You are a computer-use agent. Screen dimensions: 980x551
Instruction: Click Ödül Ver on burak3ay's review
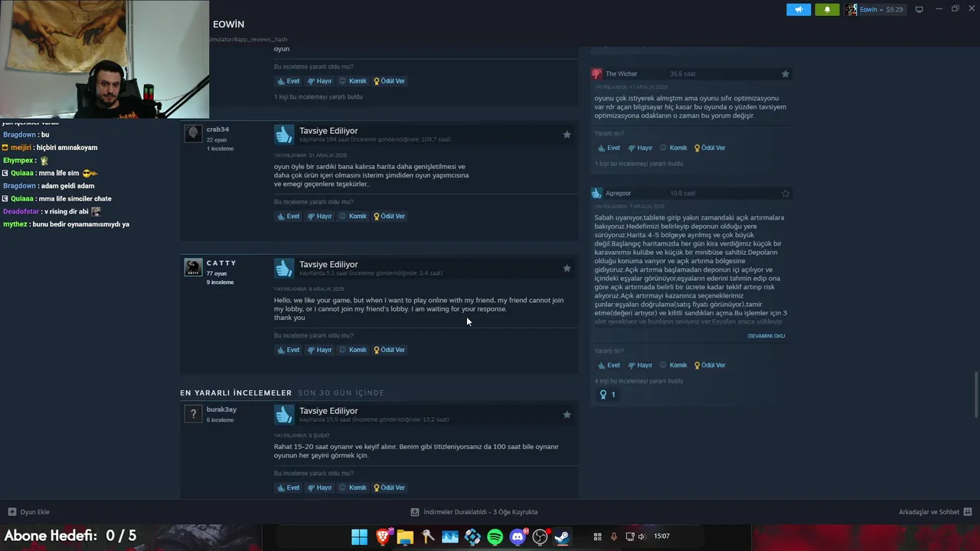point(390,487)
